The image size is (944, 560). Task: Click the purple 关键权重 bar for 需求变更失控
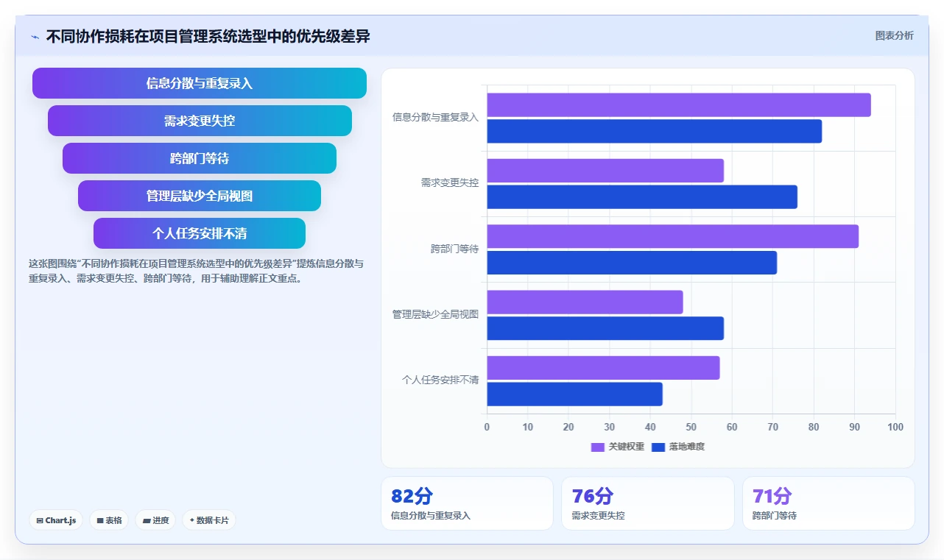click(605, 171)
